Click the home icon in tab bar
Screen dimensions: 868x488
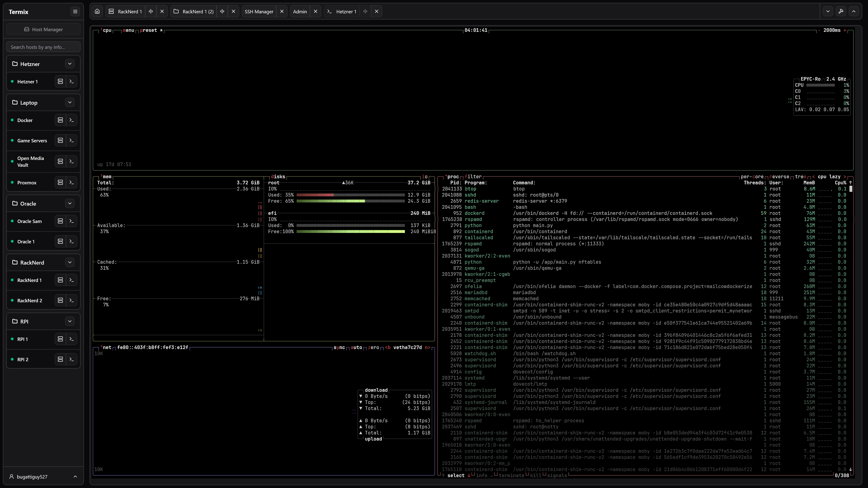97,12
